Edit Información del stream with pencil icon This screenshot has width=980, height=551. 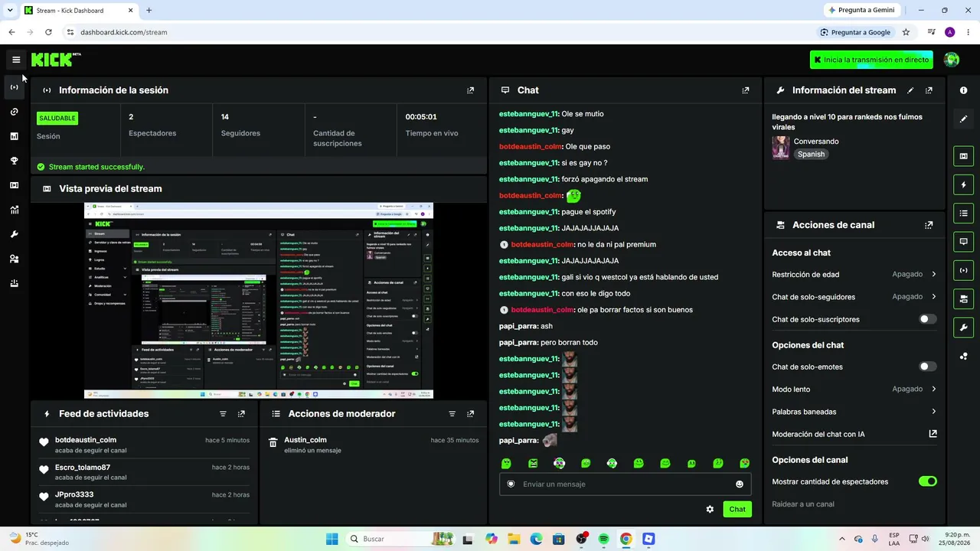point(910,90)
